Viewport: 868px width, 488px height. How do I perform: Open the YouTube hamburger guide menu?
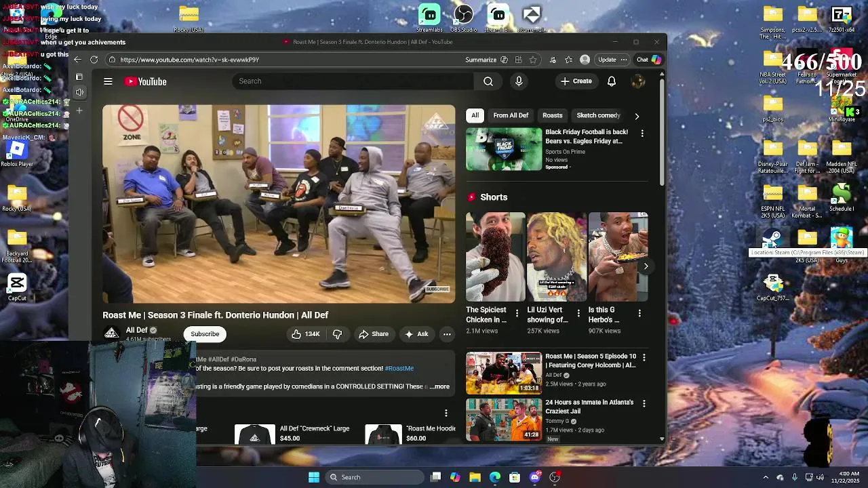pyautogui.click(x=108, y=81)
